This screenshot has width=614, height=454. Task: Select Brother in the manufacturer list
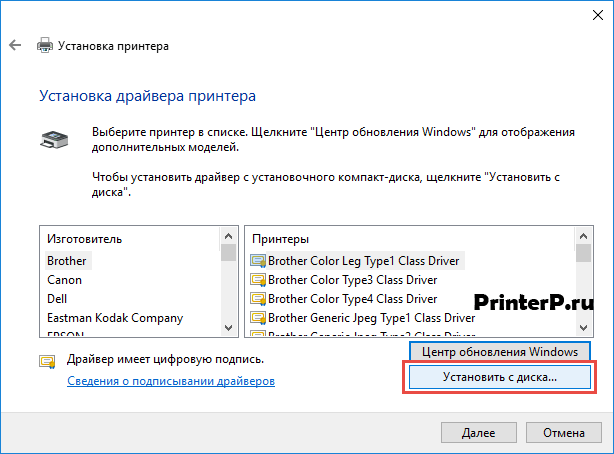[67, 261]
